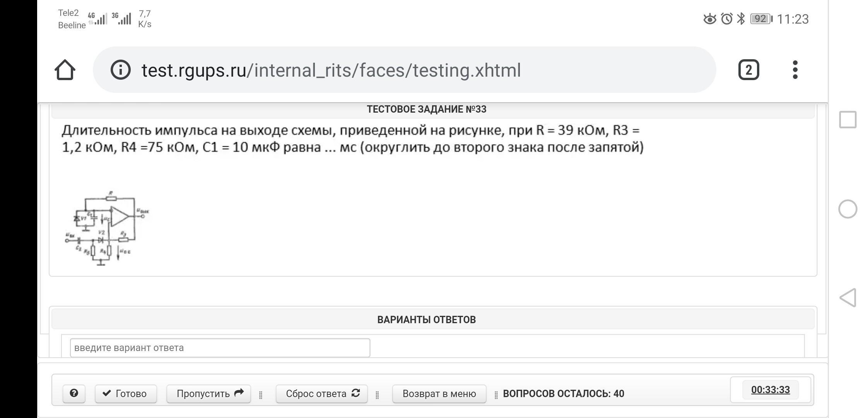Click the answer input field
The image size is (868, 418).
pyautogui.click(x=220, y=348)
